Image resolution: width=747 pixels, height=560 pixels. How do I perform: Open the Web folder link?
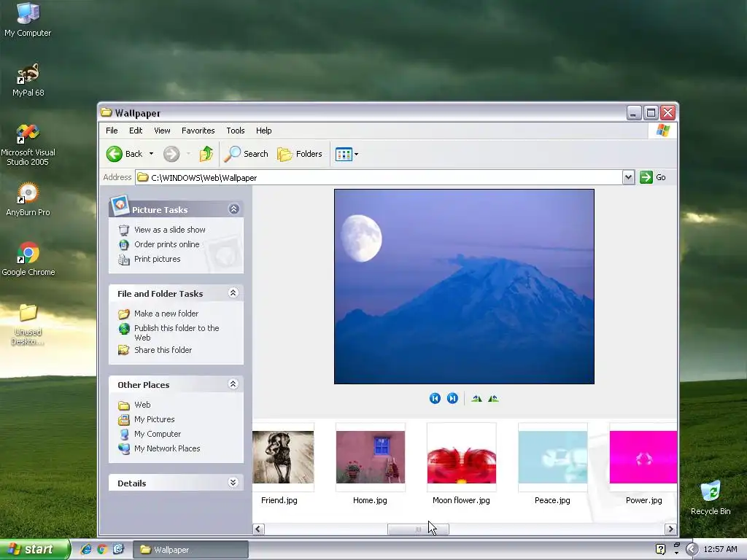[142, 405]
